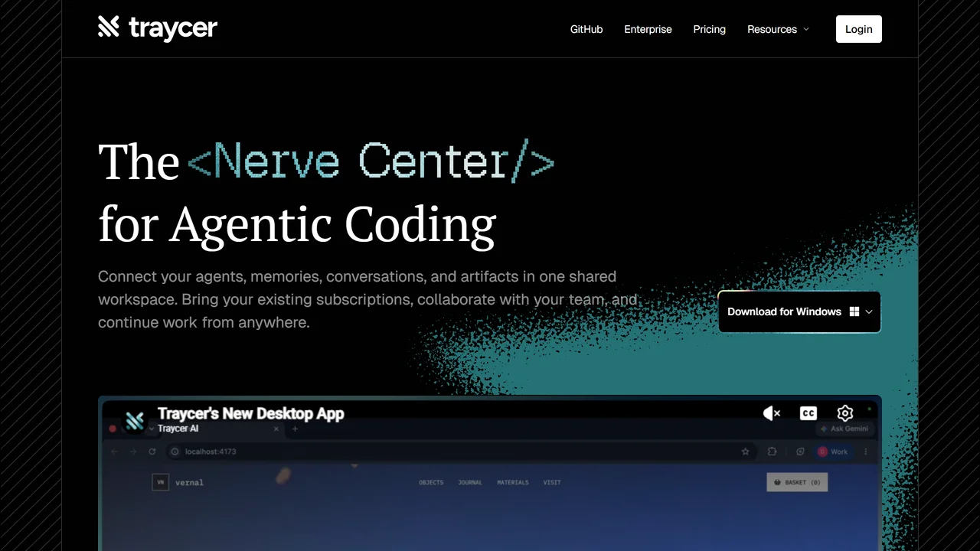Click the "for Agentic Coding" headline text
Image resolution: width=980 pixels, height=551 pixels.
pos(297,224)
